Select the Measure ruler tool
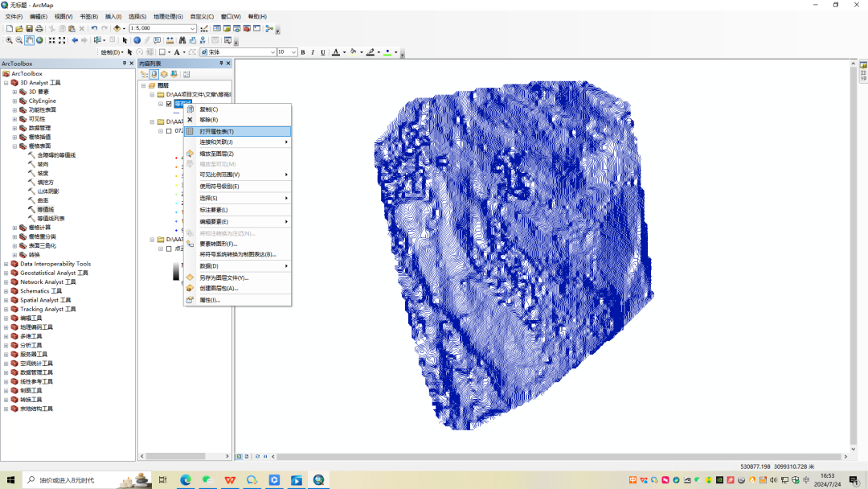 click(x=170, y=40)
